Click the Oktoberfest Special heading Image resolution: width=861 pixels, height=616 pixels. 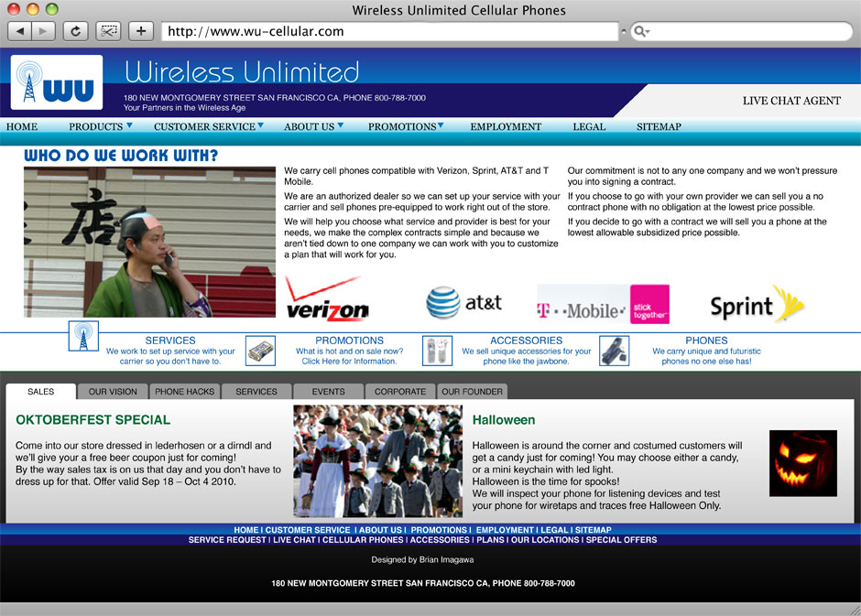pyautogui.click(x=93, y=419)
